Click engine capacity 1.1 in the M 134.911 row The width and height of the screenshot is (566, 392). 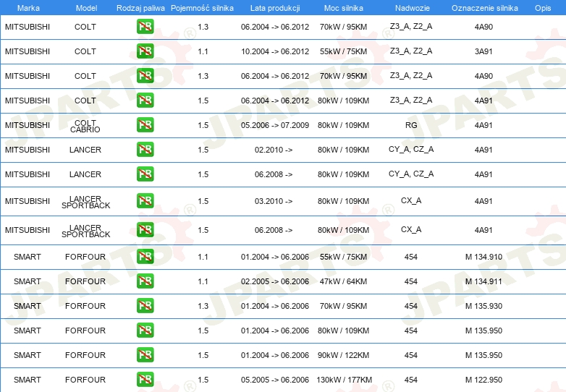pos(203,281)
